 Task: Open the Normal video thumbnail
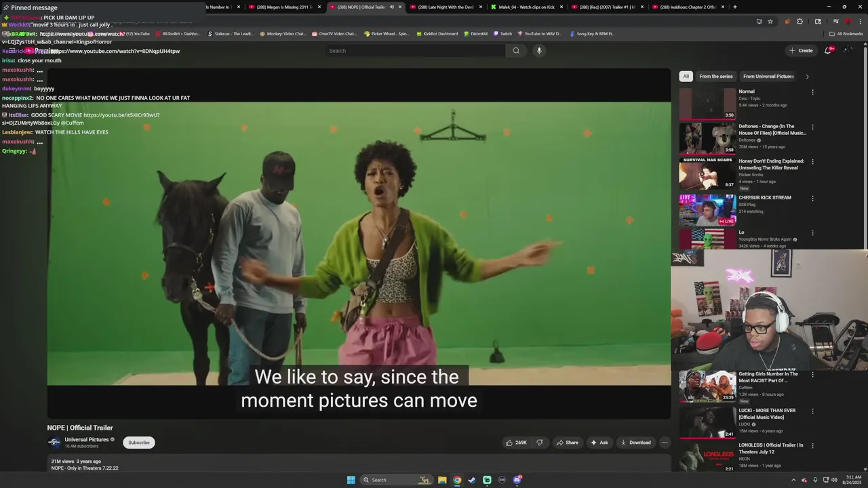(x=707, y=103)
